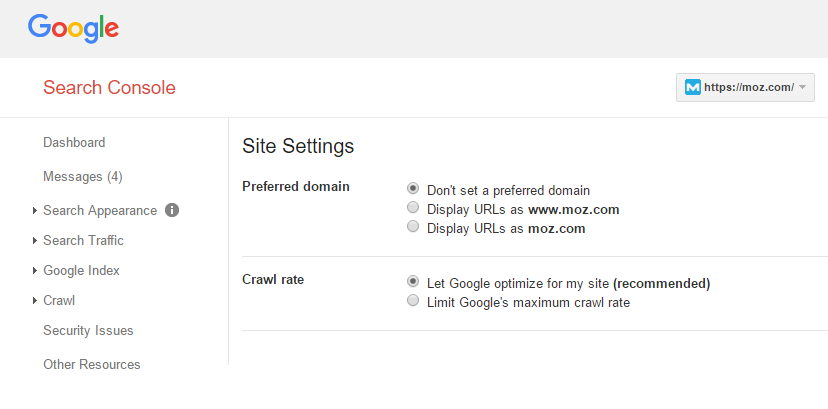
Task: Select Let Google optimize for my site
Action: point(413,282)
